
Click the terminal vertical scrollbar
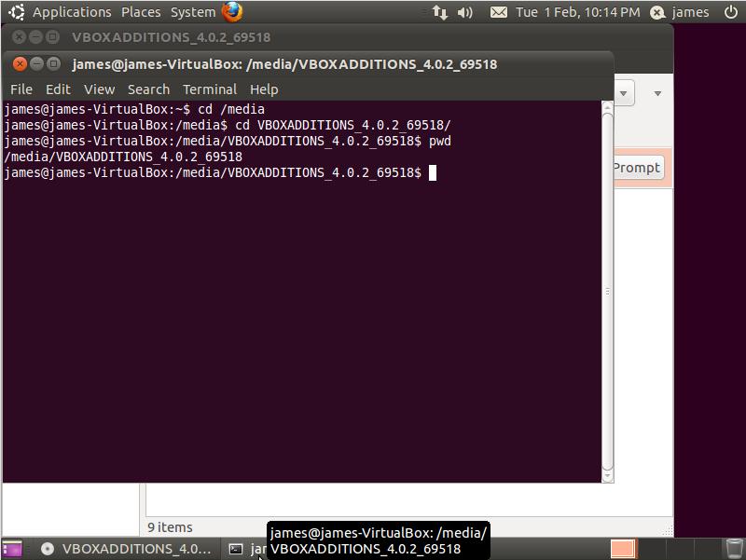(x=607, y=291)
